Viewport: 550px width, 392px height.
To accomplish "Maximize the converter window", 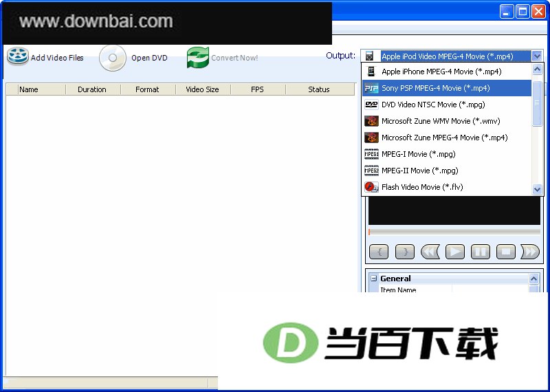I will point(522,12).
